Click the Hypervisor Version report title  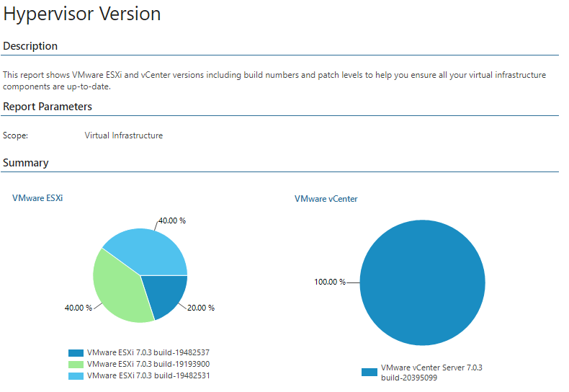pos(82,14)
